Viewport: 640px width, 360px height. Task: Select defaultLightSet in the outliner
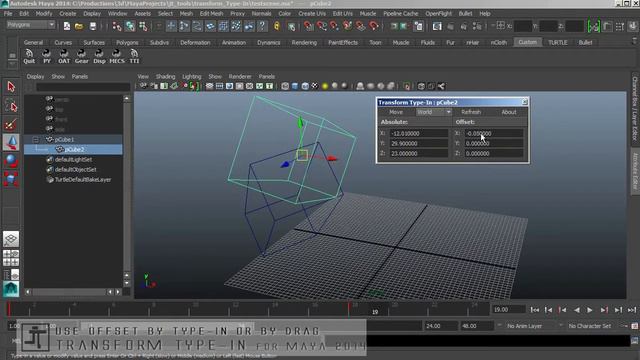point(73,160)
